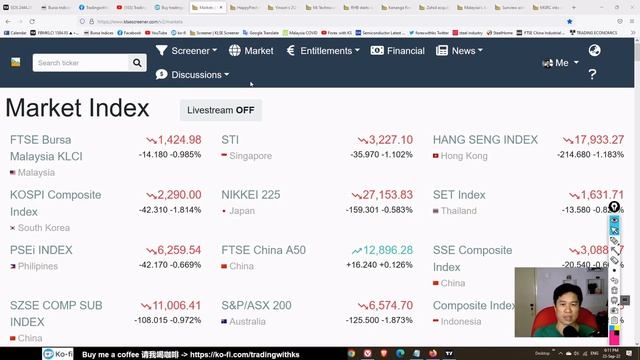This screenshot has width=640, height=360.
Task: Open the FTSE Bursa Malaysia KLCI index
Action: point(46,148)
